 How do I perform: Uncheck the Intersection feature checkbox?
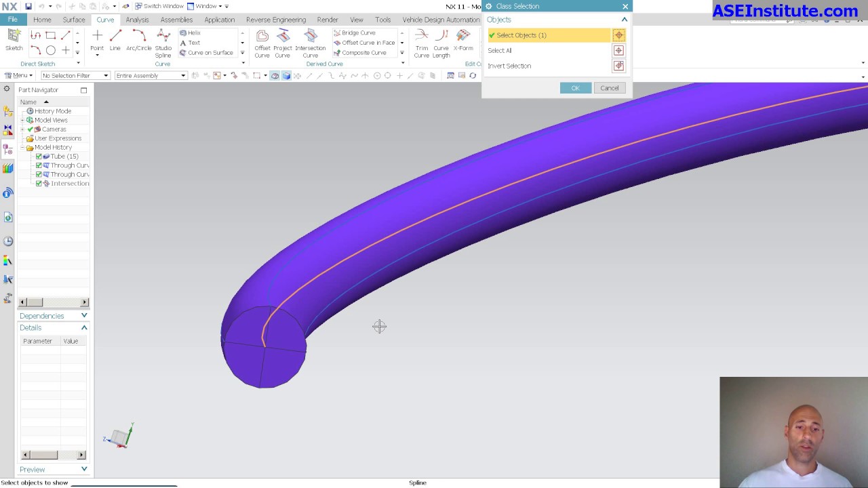tap(39, 184)
